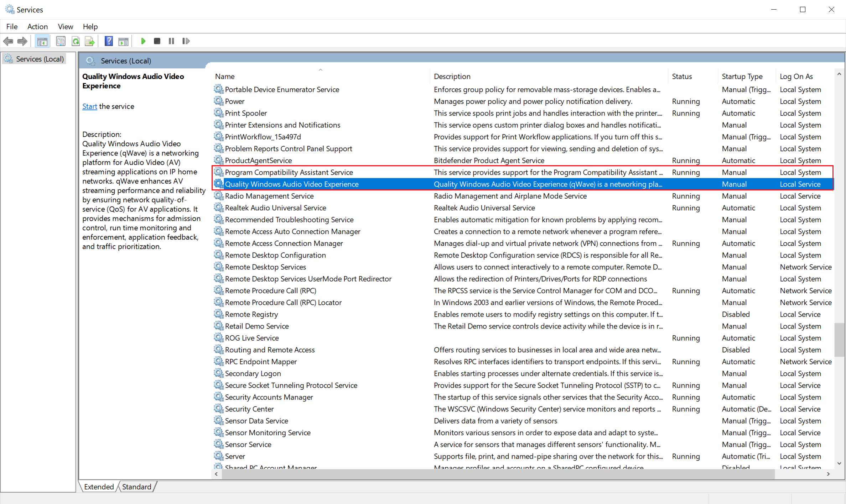The width and height of the screenshot is (846, 504).
Task: Click horizontal scrollbar left arrow
Action: (x=216, y=474)
